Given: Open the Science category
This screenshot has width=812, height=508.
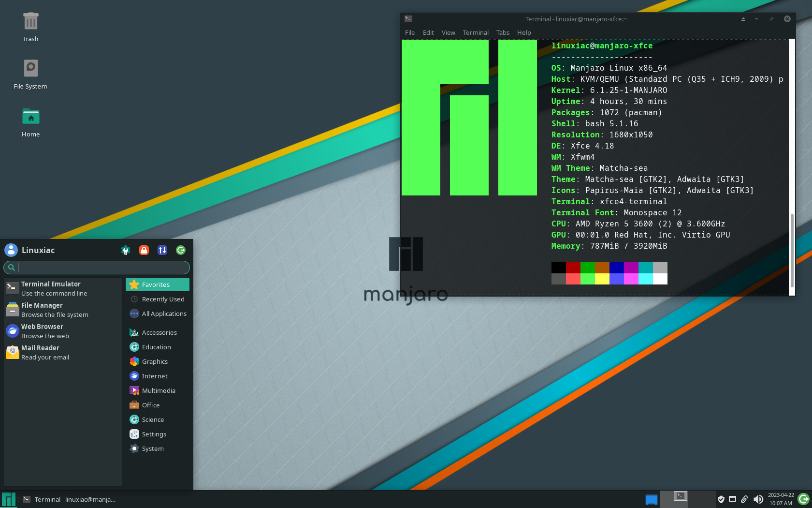Looking at the screenshot, I should tap(158, 419).
